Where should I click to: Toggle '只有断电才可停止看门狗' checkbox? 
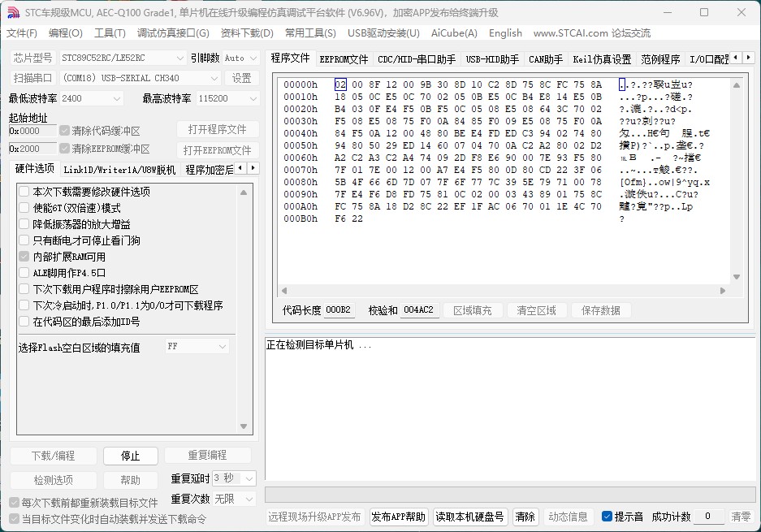point(24,240)
